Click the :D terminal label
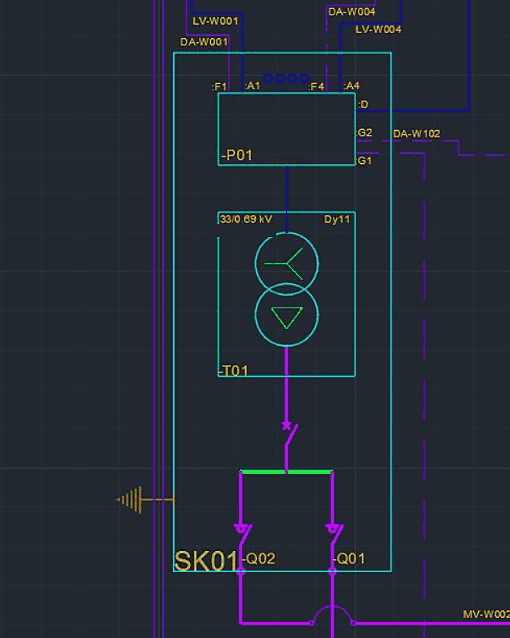 [363, 105]
